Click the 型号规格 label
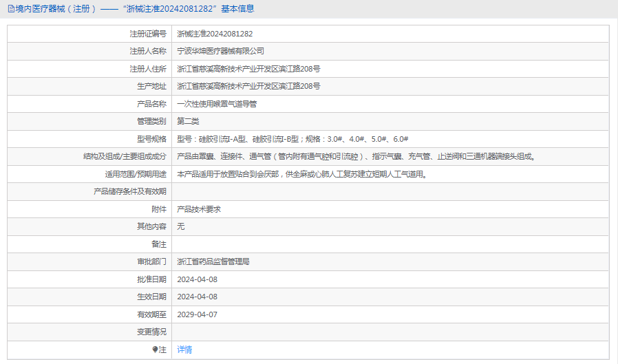 (151, 139)
